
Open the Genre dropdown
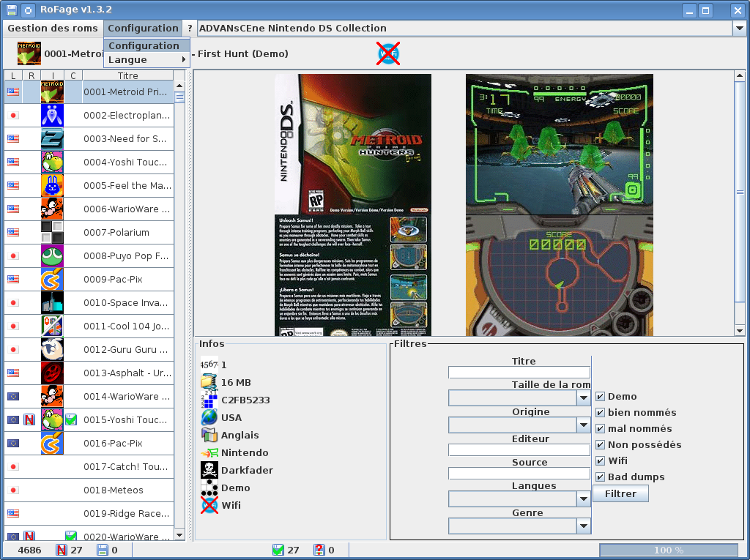coord(583,526)
